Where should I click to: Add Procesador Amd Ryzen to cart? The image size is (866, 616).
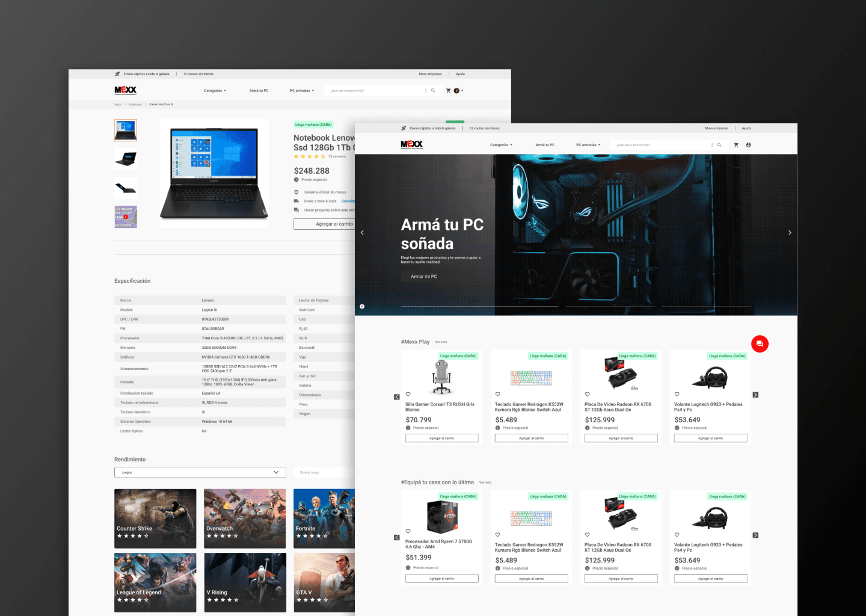click(442, 579)
